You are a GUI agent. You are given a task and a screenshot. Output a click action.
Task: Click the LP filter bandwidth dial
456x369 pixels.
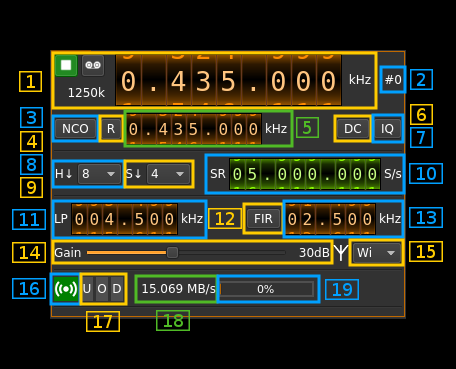coord(125,219)
